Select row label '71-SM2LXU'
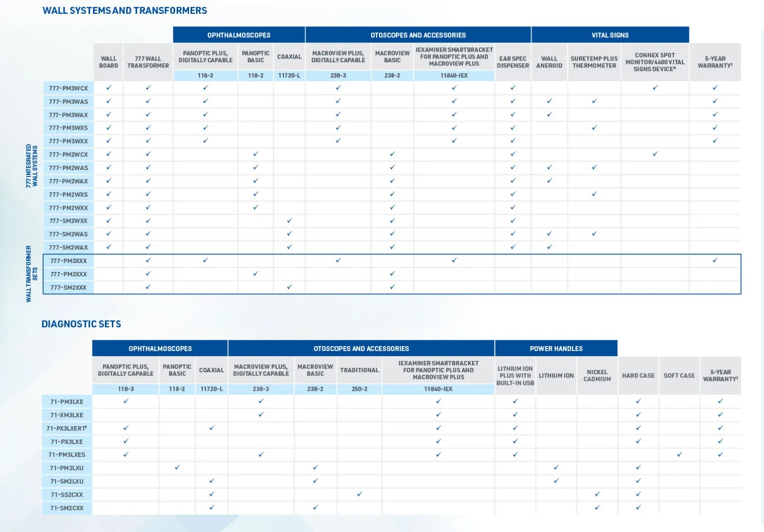This screenshot has height=532, width=764. point(67,481)
